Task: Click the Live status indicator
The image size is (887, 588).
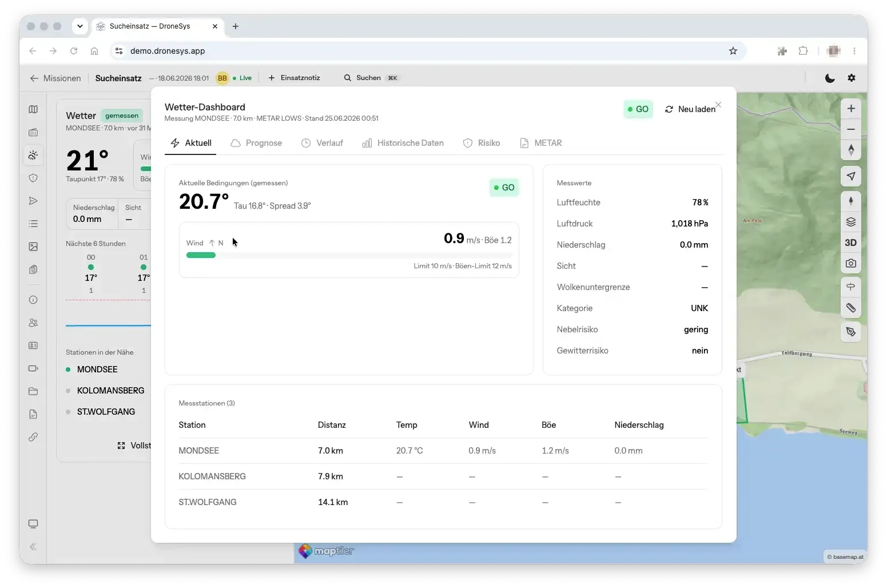Action: click(242, 78)
